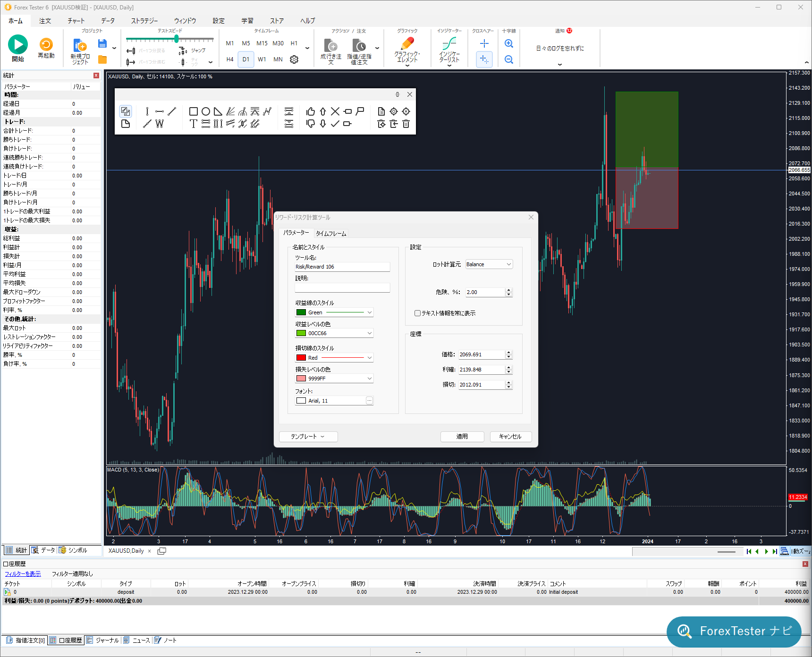Zoom in on the chart with magnifier plus
The height and width of the screenshot is (657, 812).
click(509, 43)
